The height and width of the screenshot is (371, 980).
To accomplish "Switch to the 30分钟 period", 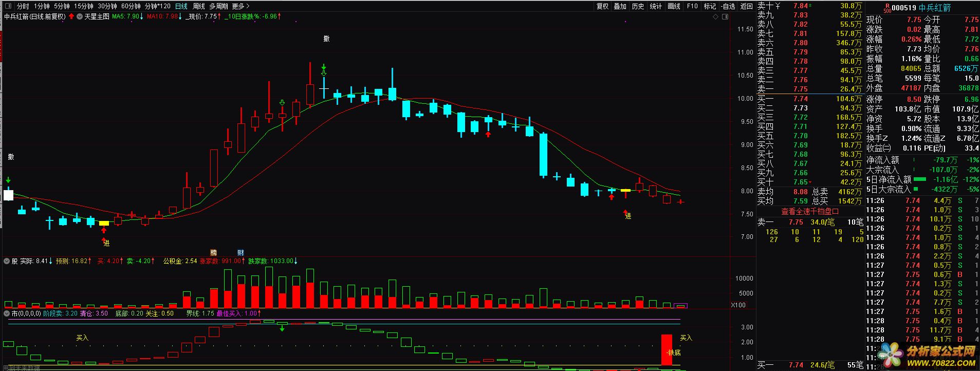I will (107, 6).
